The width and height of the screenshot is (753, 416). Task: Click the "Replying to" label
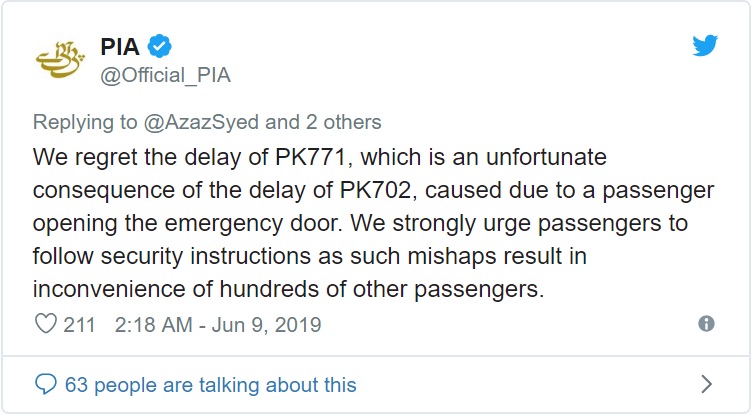pos(87,122)
